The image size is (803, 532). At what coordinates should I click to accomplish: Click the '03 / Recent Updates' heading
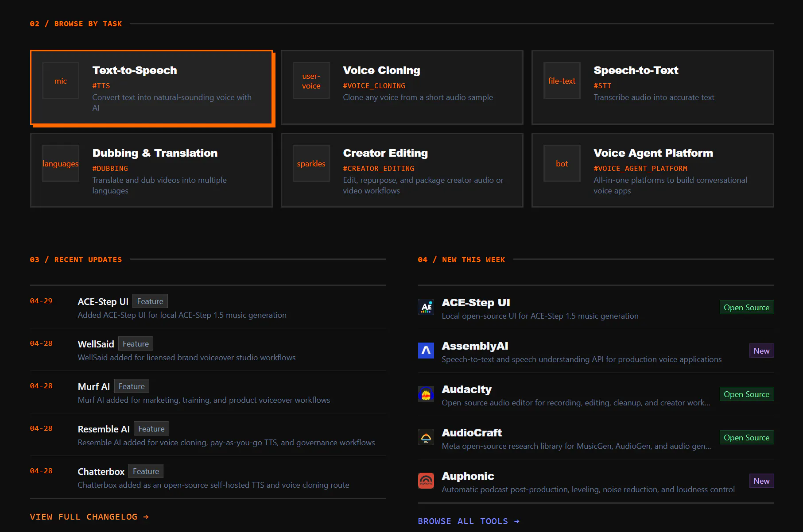76,260
